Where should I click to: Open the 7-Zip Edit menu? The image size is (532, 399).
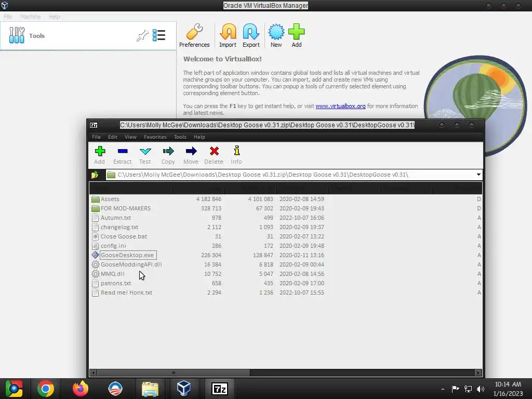click(113, 137)
